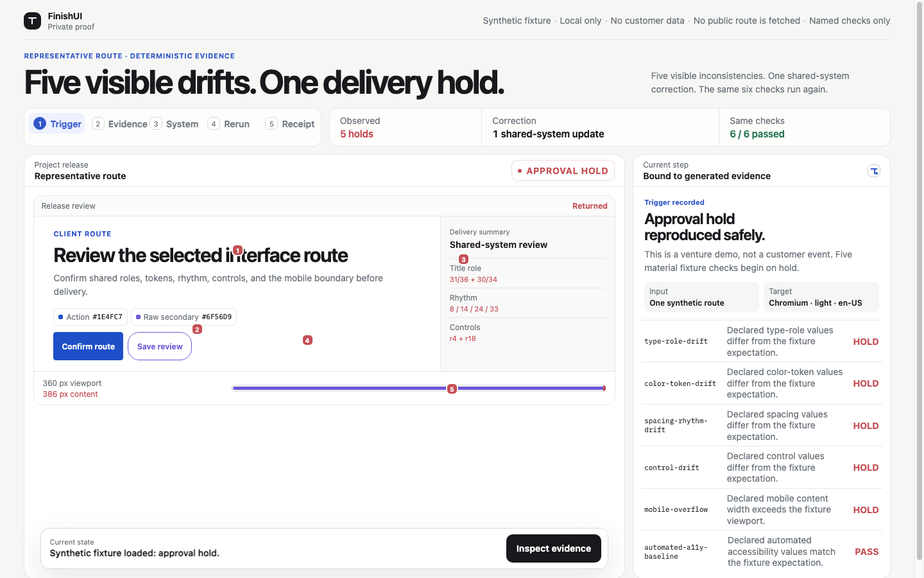Screen dimensions: 924x578
Task: Go to the System step tab
Action: [x=175, y=124]
